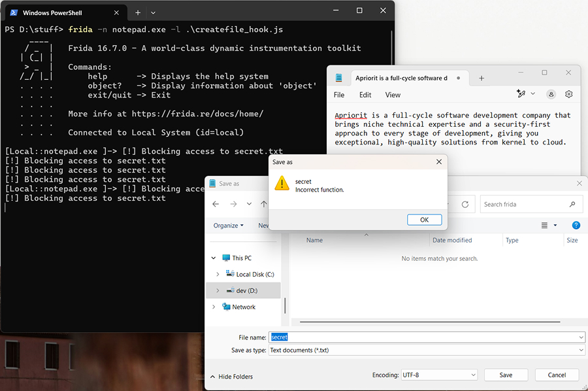Minimize the PowerShell window

[x=336, y=10]
